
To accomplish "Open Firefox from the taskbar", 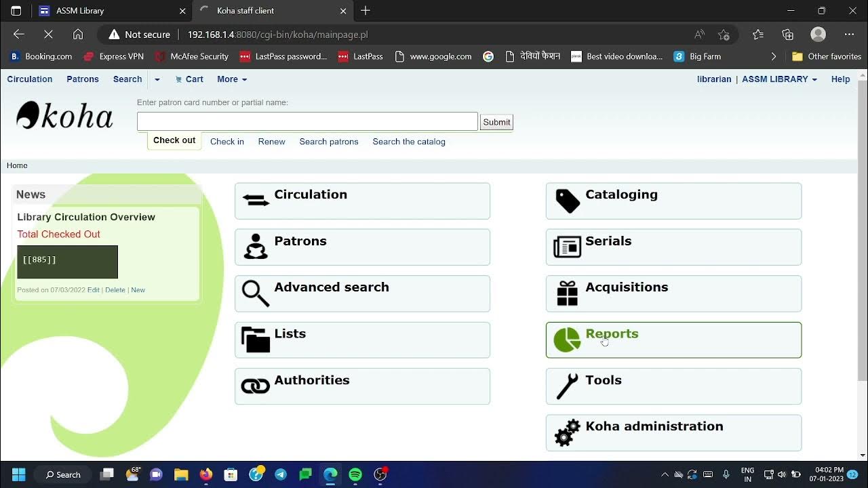I will tap(206, 474).
